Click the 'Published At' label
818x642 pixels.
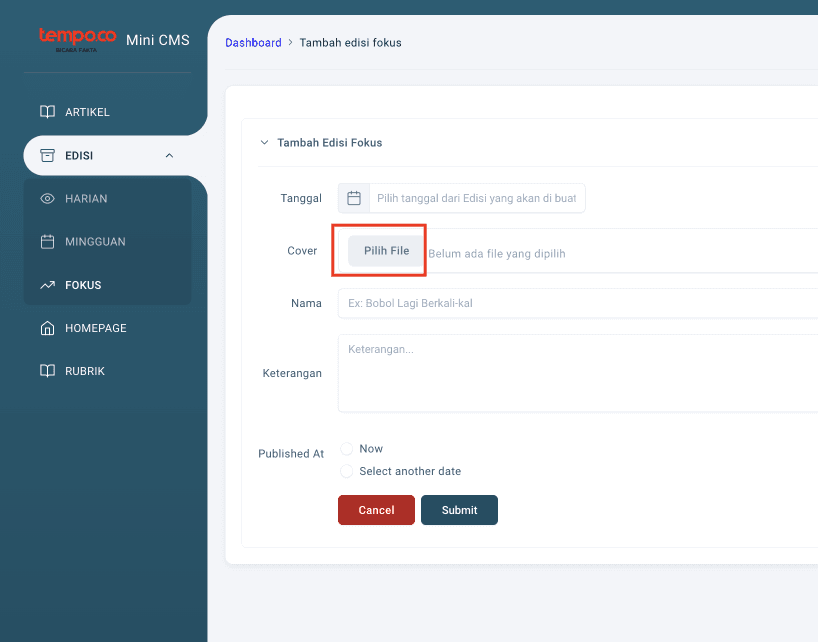click(x=291, y=454)
